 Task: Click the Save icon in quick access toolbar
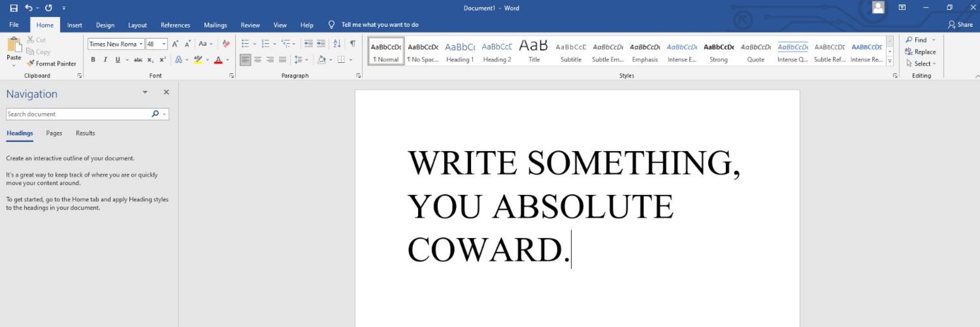(x=14, y=8)
